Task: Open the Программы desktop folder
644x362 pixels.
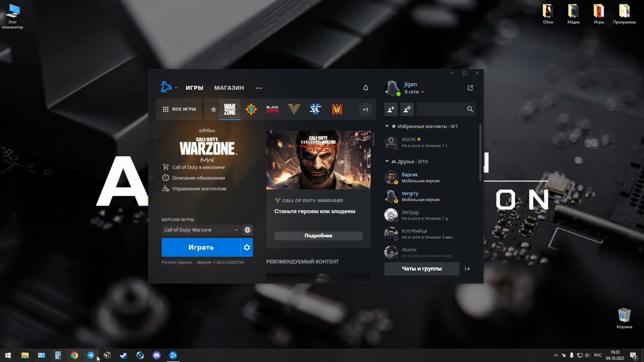Action: 624,14
